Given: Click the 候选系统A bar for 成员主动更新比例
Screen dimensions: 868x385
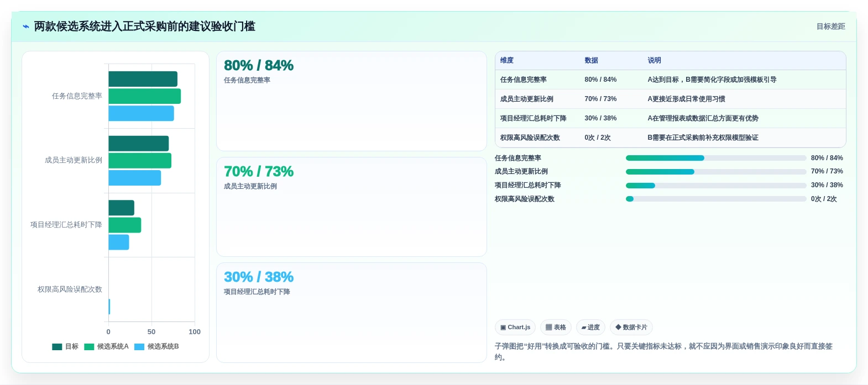Looking at the screenshot, I should click(x=140, y=161).
